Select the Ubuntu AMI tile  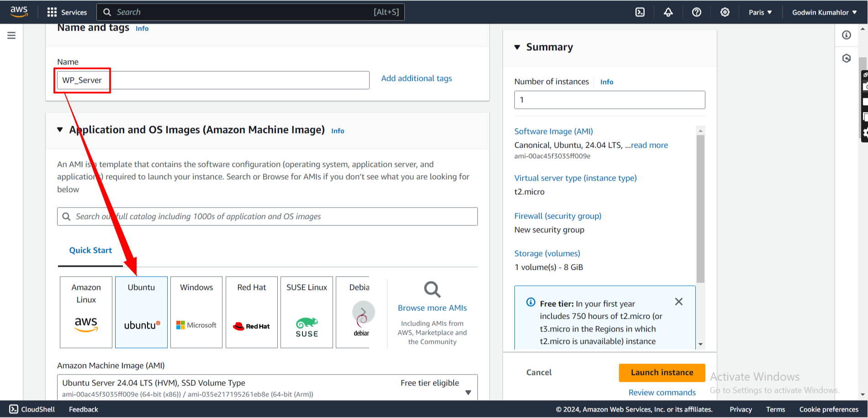(x=141, y=312)
